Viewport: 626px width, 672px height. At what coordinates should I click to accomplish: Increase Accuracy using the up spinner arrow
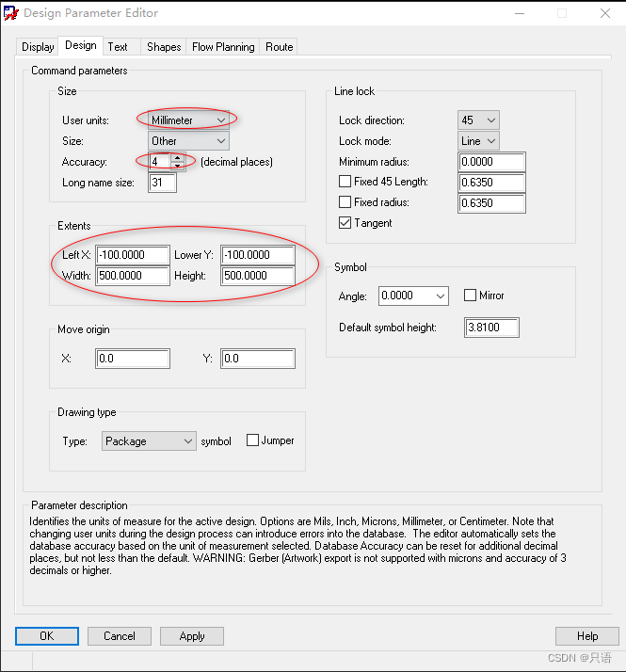tap(176, 157)
